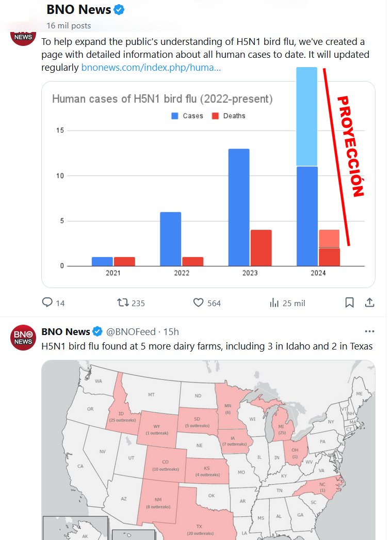Click BNO News name on second post
Viewport: 392px width, 540px height.
[x=66, y=331]
